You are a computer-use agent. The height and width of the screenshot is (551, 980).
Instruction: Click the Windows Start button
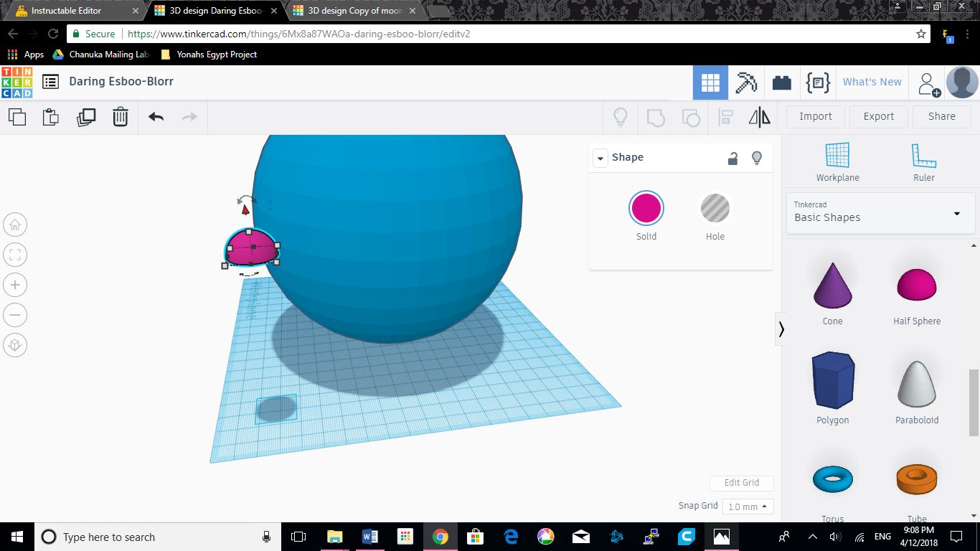pyautogui.click(x=17, y=537)
